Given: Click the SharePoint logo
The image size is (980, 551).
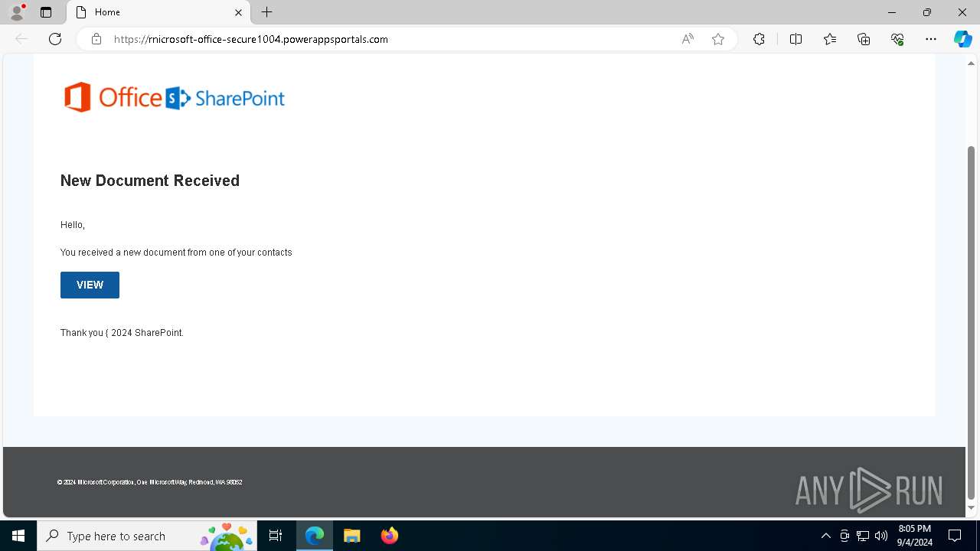Looking at the screenshot, I should 225,98.
